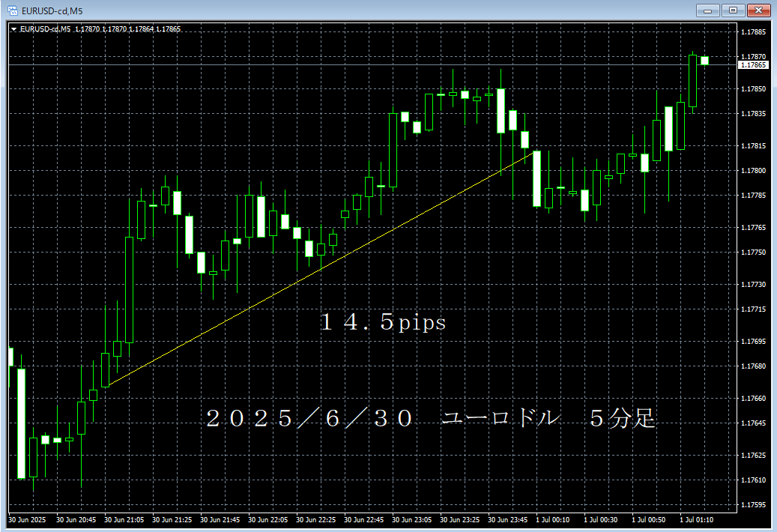
Task: Minimize the EURUSD-cd,M5 chart window
Action: pyautogui.click(x=708, y=10)
